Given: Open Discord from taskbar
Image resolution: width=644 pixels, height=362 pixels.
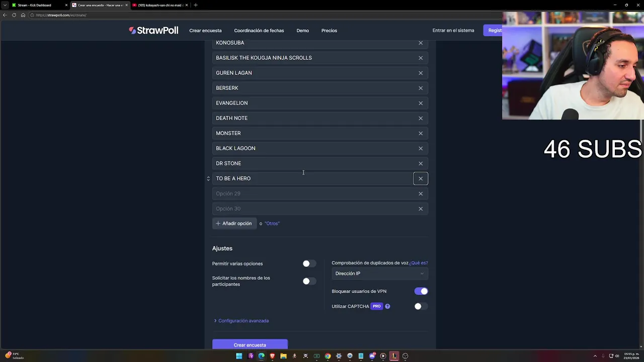Looking at the screenshot, I should tap(372, 356).
